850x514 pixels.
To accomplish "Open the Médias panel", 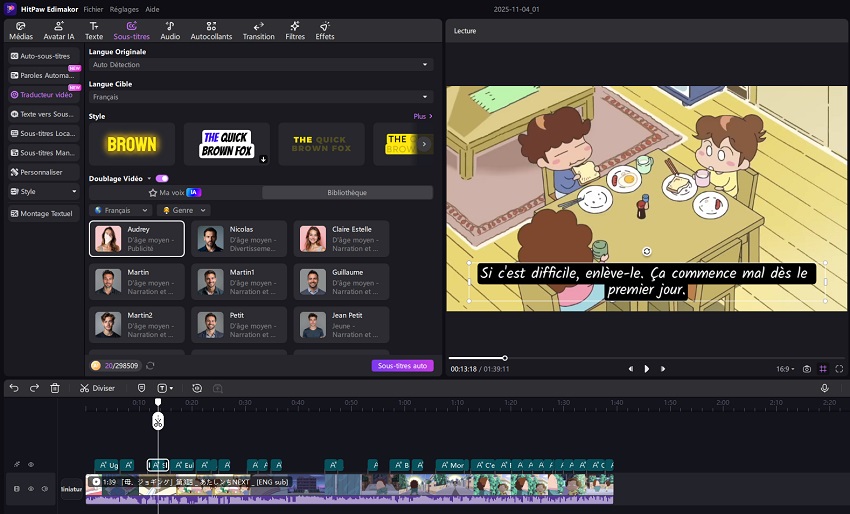I will 21,31.
